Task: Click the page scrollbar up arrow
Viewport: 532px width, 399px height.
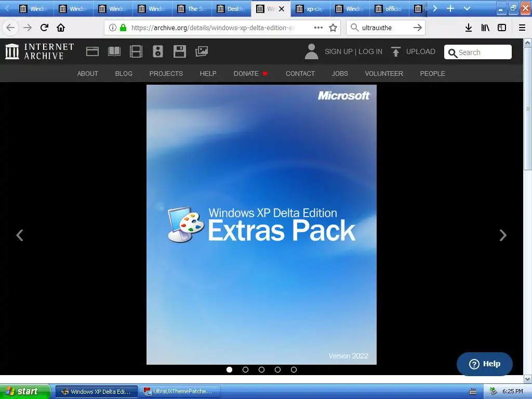Action: click(528, 43)
